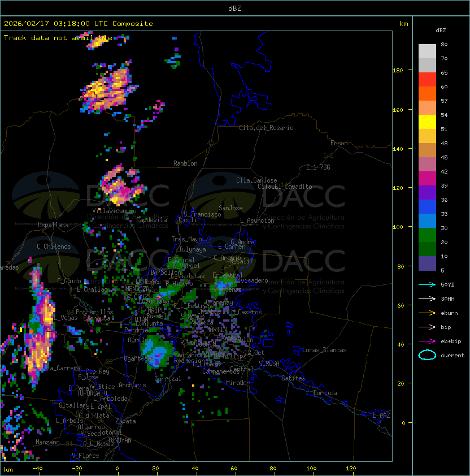Click the 100 km vertical axis label
This screenshot has width=470, height=476.
point(398,227)
